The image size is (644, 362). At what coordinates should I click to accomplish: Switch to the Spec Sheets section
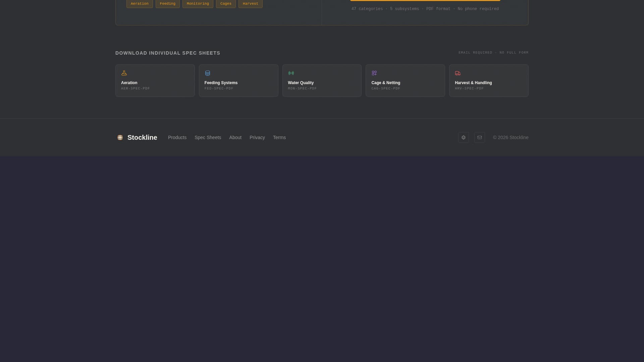pyautogui.click(x=208, y=137)
